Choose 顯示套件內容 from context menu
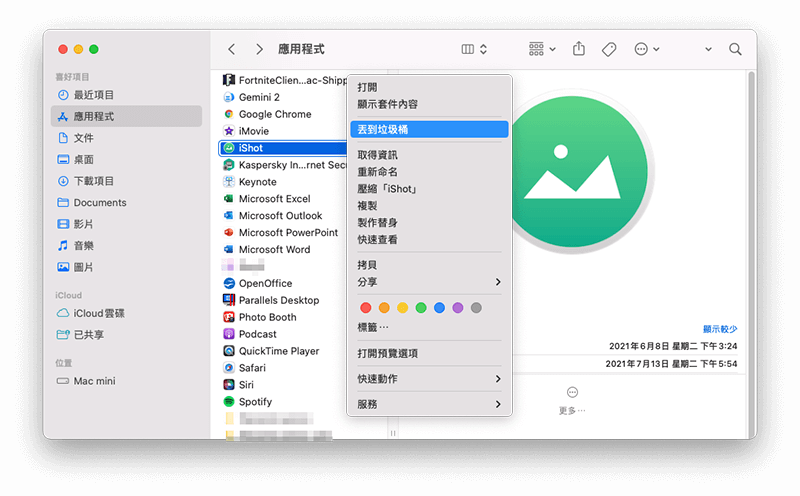This screenshot has width=800, height=496. point(429,104)
